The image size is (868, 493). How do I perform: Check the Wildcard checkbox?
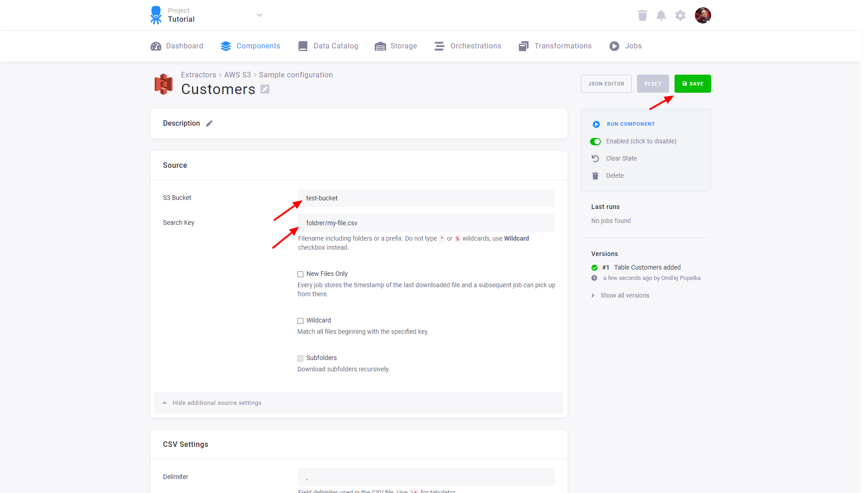[x=300, y=321]
